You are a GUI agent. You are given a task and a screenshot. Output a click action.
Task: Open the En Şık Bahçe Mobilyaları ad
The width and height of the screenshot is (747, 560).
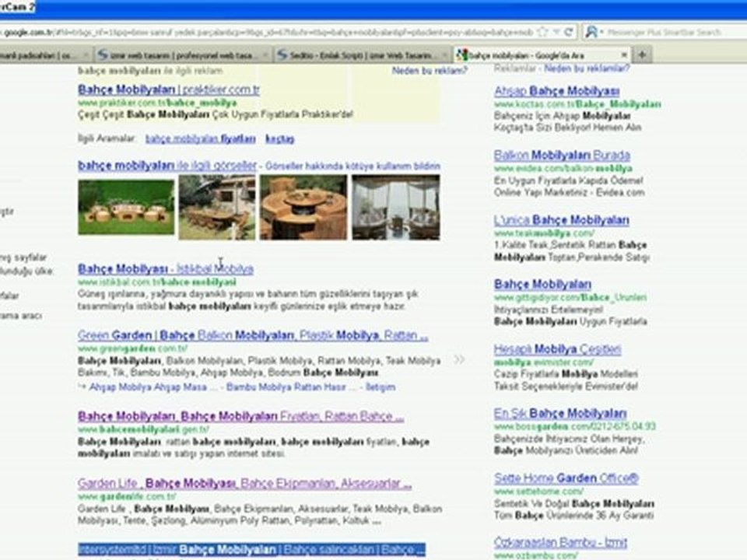[560, 413]
